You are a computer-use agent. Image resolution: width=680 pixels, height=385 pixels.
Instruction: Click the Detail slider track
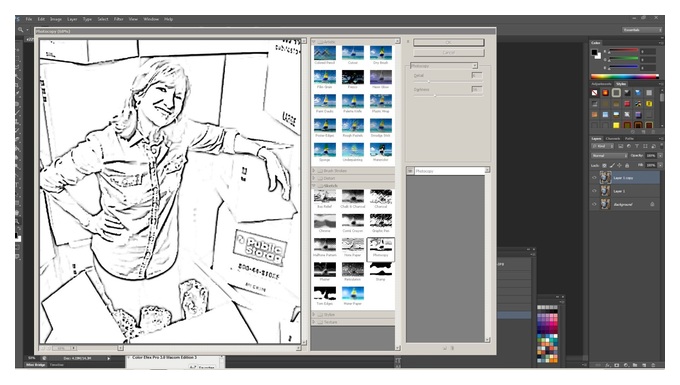click(447, 82)
